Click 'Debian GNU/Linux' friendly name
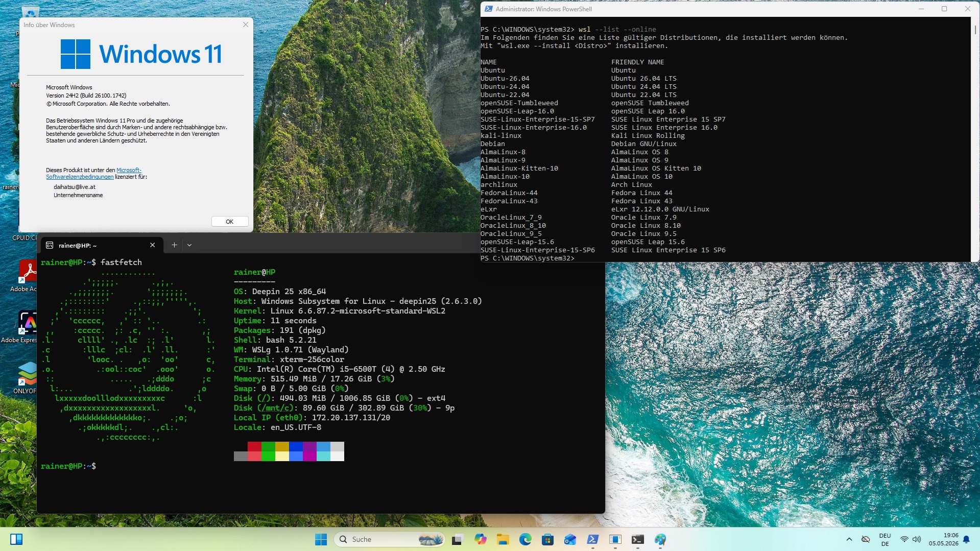Image resolution: width=980 pixels, height=551 pixels. click(643, 144)
